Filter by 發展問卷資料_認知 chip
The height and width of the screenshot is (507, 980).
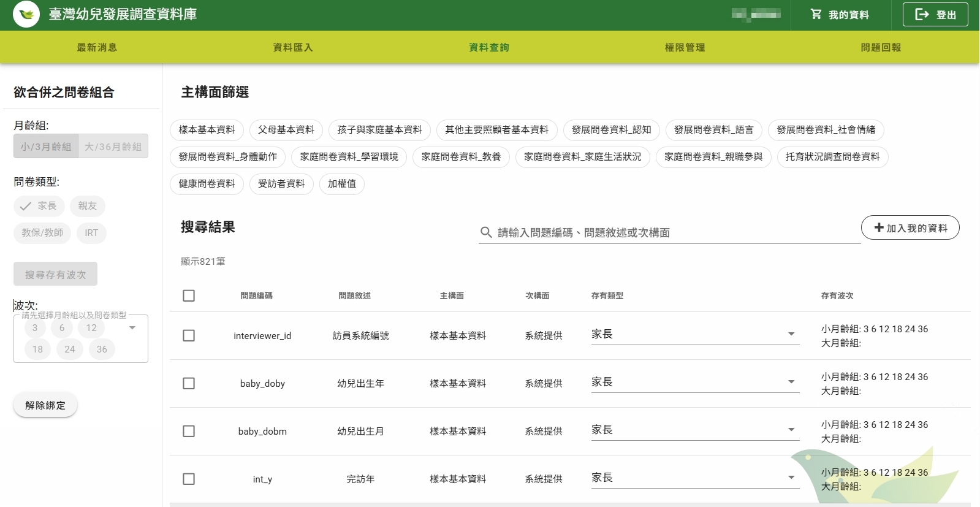[611, 130]
